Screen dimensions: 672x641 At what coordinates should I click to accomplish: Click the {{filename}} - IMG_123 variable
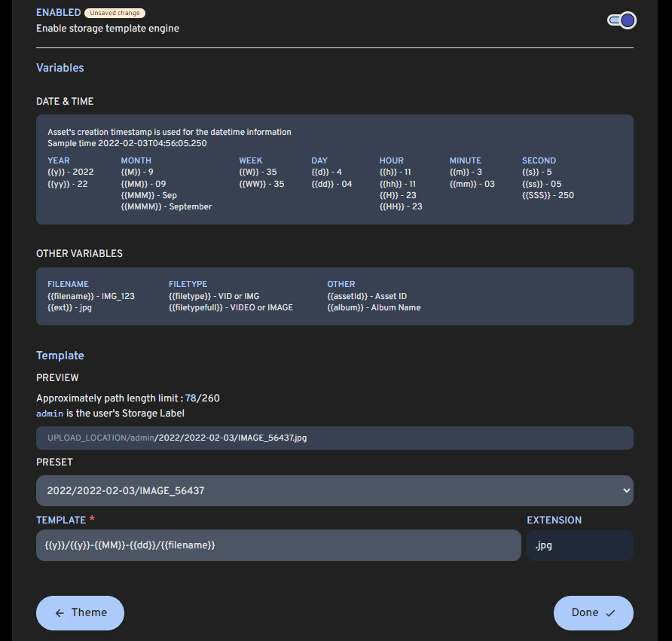pyautogui.click(x=90, y=296)
